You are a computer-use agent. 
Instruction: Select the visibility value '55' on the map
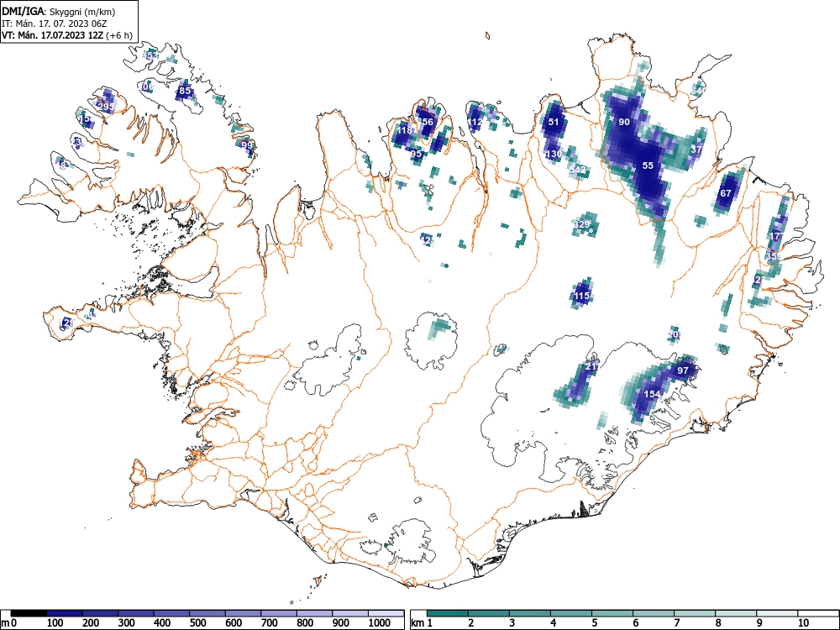point(648,165)
